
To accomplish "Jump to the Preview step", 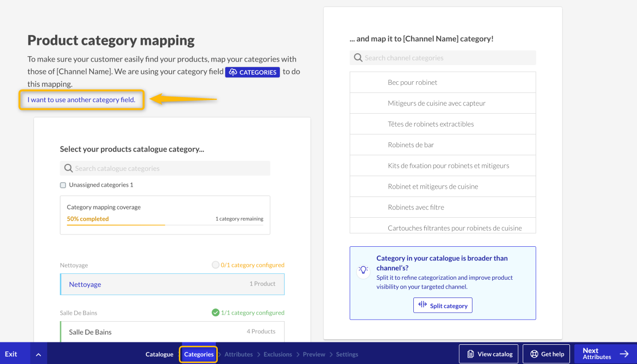I will click(x=314, y=354).
